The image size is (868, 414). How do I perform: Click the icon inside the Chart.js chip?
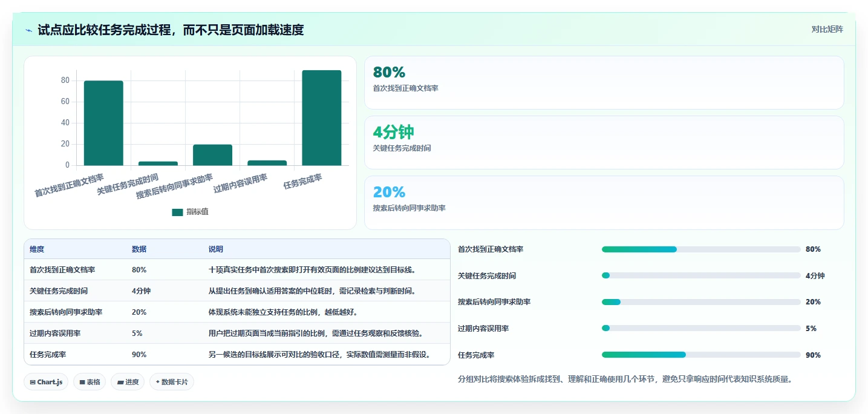(33, 383)
